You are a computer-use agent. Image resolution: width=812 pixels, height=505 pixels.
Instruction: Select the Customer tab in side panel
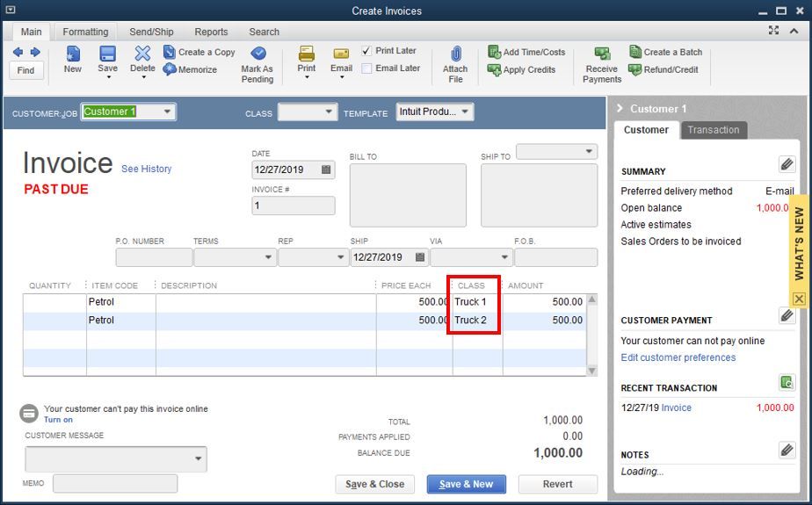pyautogui.click(x=646, y=130)
